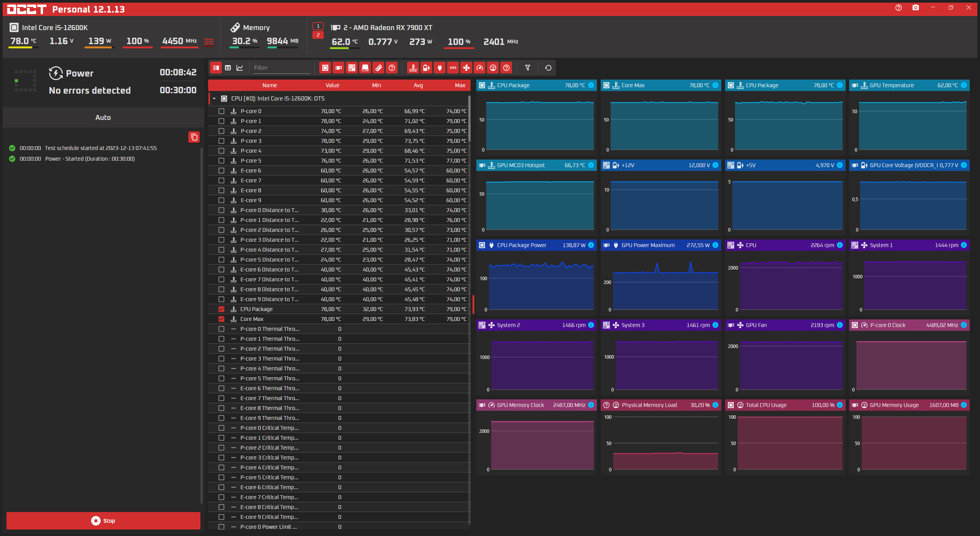Toggle the unknown hardware filter
This screenshot has width=980, height=536.
click(392, 68)
